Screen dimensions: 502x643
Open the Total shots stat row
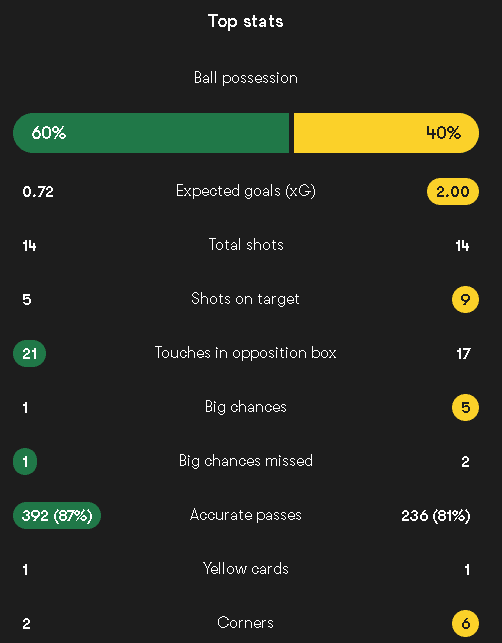pyautogui.click(x=246, y=245)
